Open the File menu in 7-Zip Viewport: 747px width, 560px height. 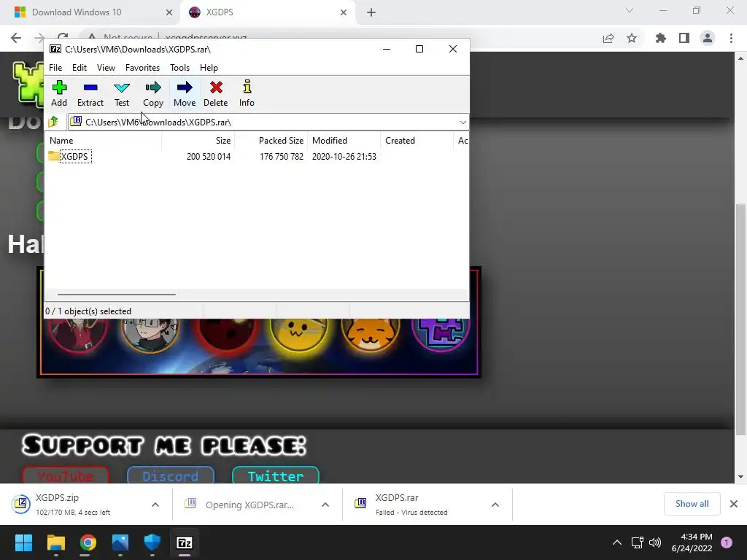55,68
